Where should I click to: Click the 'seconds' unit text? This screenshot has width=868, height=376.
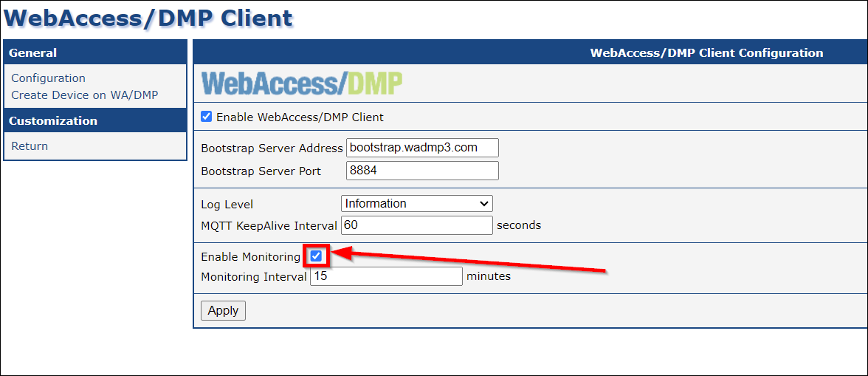point(519,225)
